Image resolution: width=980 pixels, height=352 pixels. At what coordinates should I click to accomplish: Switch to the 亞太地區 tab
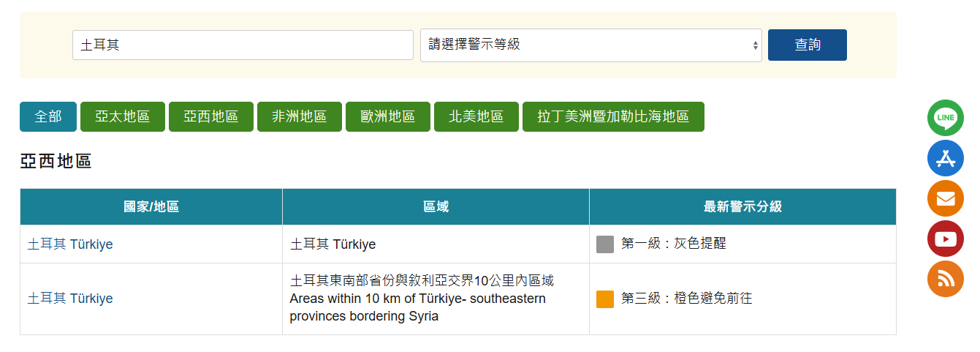coord(123,117)
